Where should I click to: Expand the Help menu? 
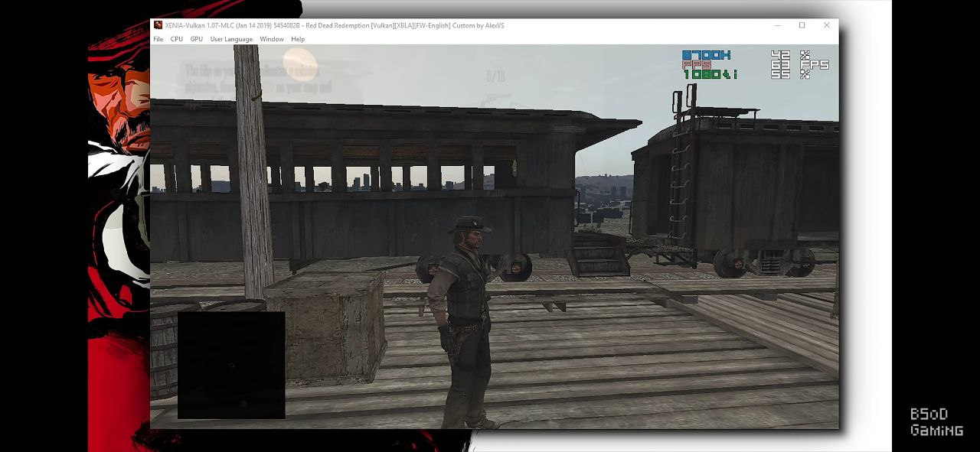click(x=298, y=39)
